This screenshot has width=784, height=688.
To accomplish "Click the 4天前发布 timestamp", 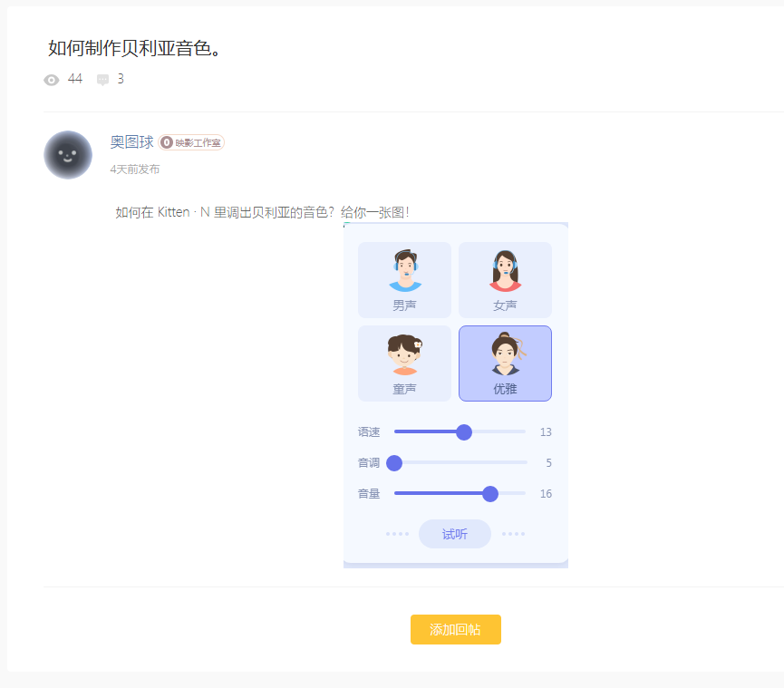I will (x=135, y=170).
